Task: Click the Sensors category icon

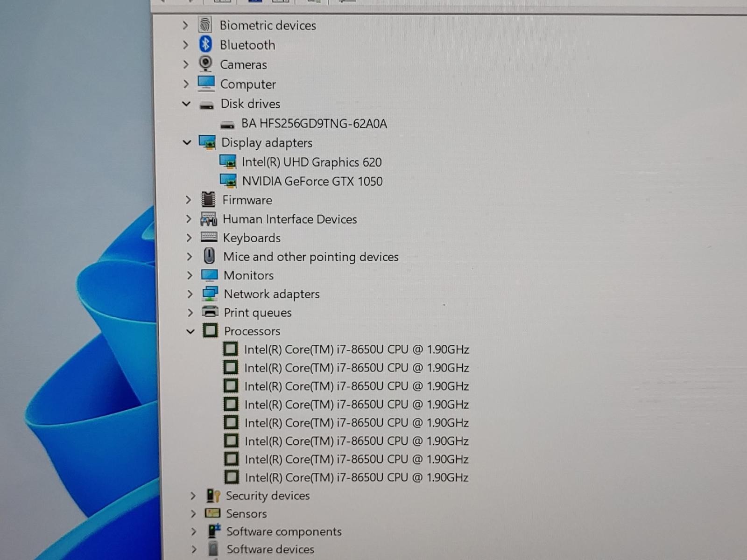Action: point(212,513)
